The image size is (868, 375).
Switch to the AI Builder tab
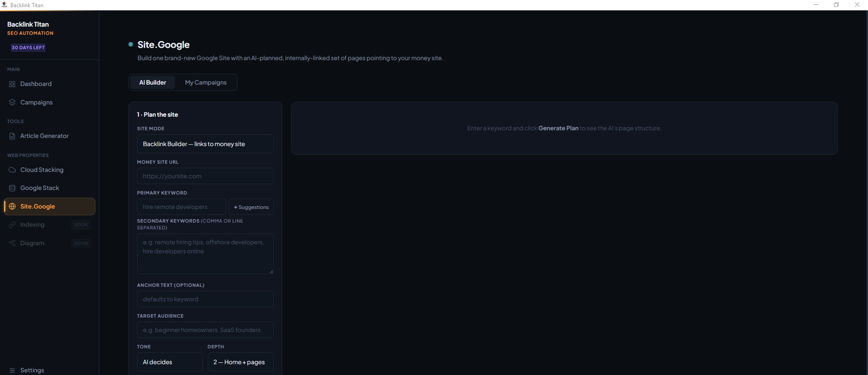[152, 82]
